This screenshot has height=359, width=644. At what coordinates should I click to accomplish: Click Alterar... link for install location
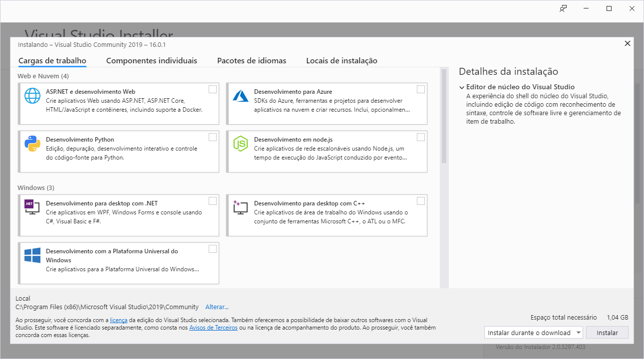[217, 307]
